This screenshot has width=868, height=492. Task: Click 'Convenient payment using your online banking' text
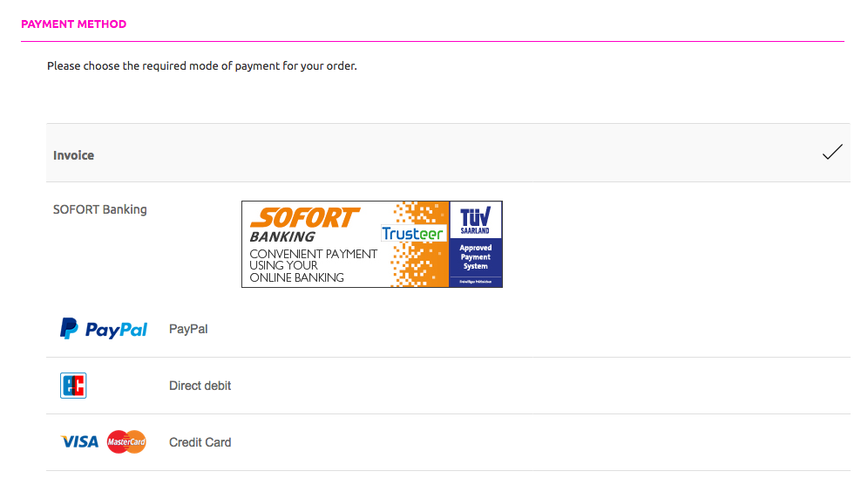tap(313, 266)
